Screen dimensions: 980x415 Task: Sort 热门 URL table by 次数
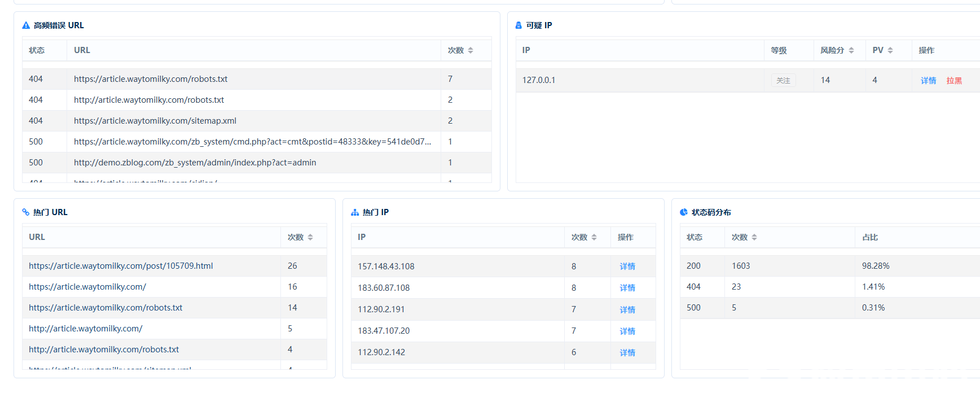click(310, 237)
